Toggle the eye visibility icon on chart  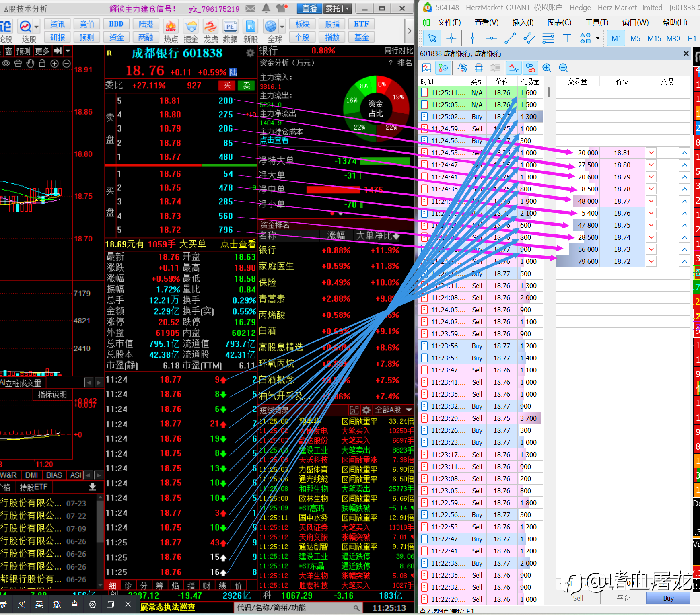click(6, 64)
